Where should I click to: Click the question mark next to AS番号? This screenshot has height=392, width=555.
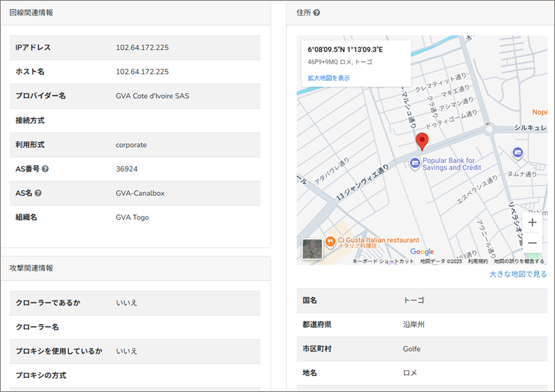click(45, 169)
